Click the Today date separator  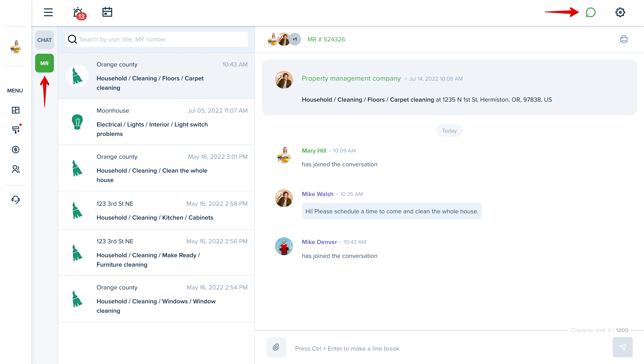click(x=449, y=131)
